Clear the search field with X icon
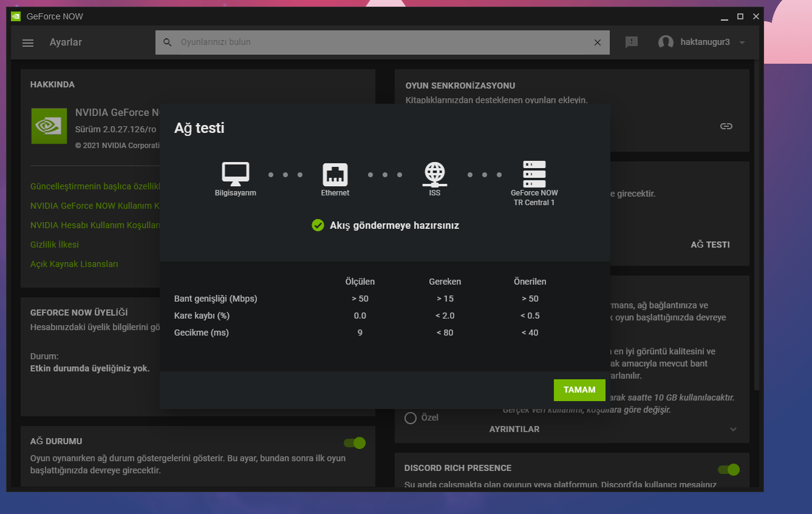 [598, 42]
